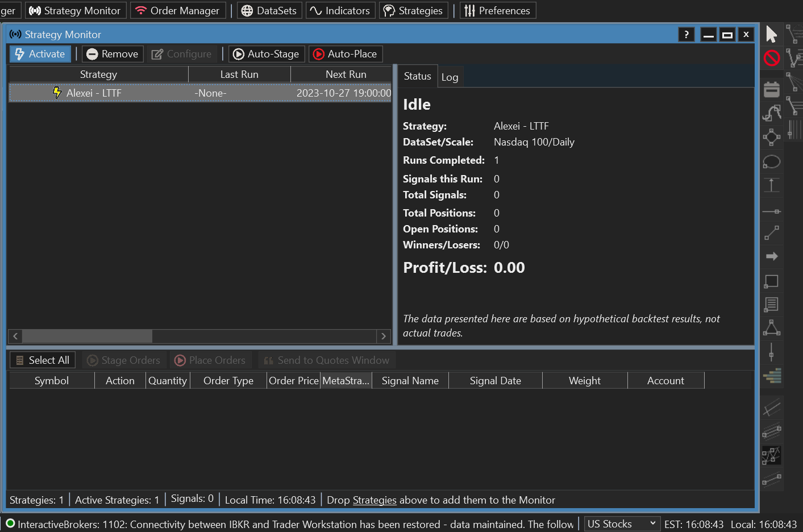803x532 pixels.
Task: Follow the Strategies link in status bar
Action: coord(375,500)
